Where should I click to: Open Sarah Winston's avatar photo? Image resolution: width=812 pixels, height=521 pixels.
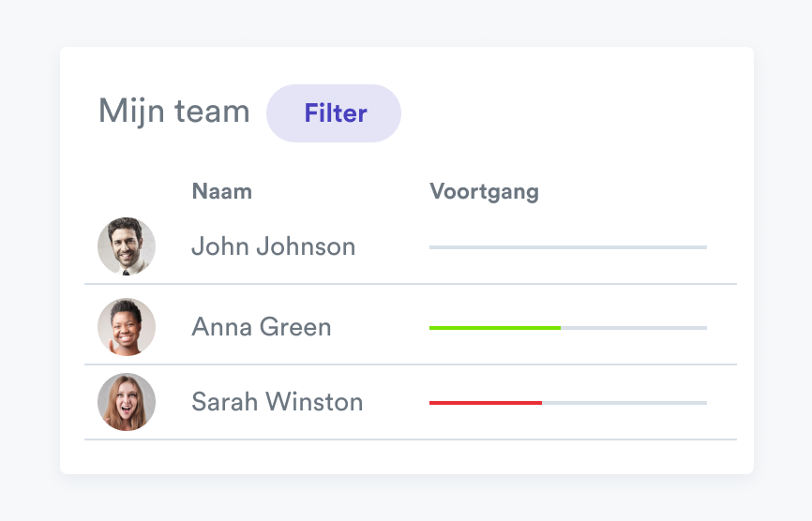click(x=127, y=402)
